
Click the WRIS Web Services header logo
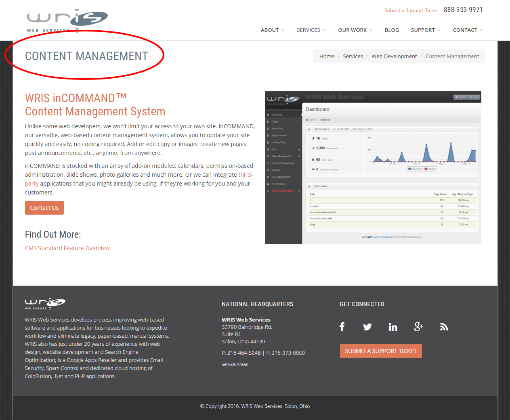tap(67, 21)
